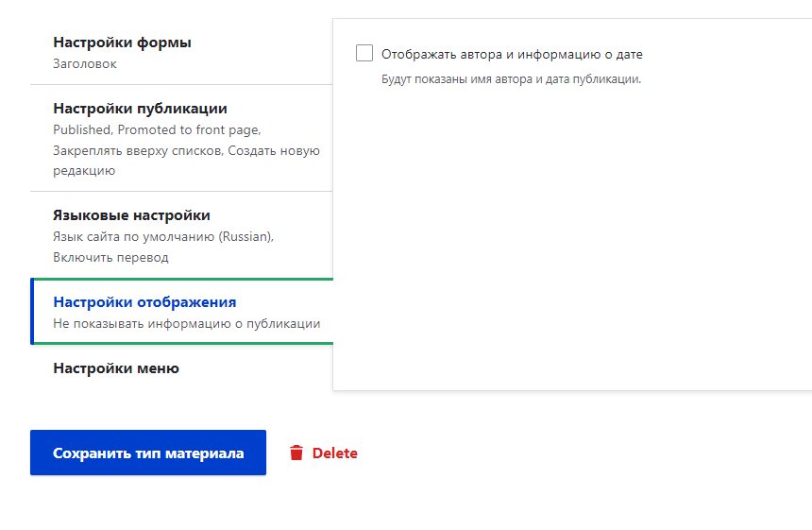Click the label text Отображать автора и информацию о дате

pos(512,54)
